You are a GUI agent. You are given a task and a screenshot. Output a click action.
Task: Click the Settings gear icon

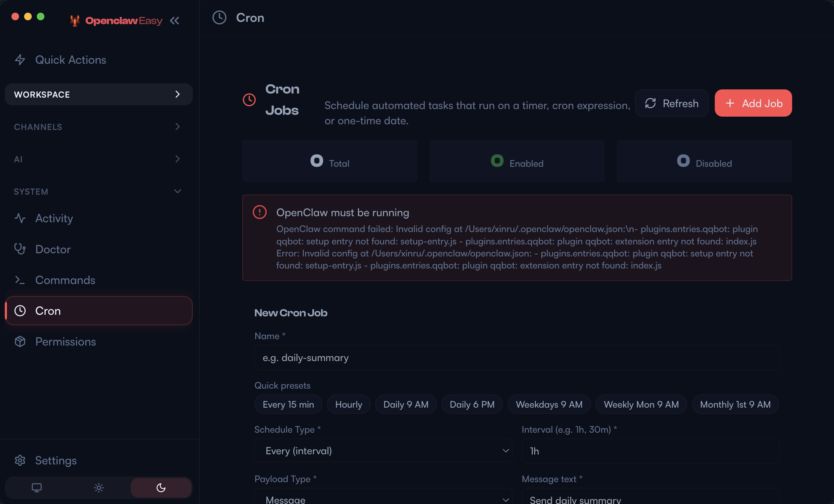pyautogui.click(x=20, y=460)
